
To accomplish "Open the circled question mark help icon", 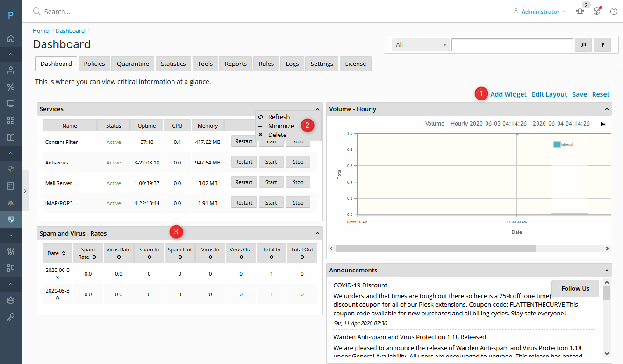I will click(614, 11).
